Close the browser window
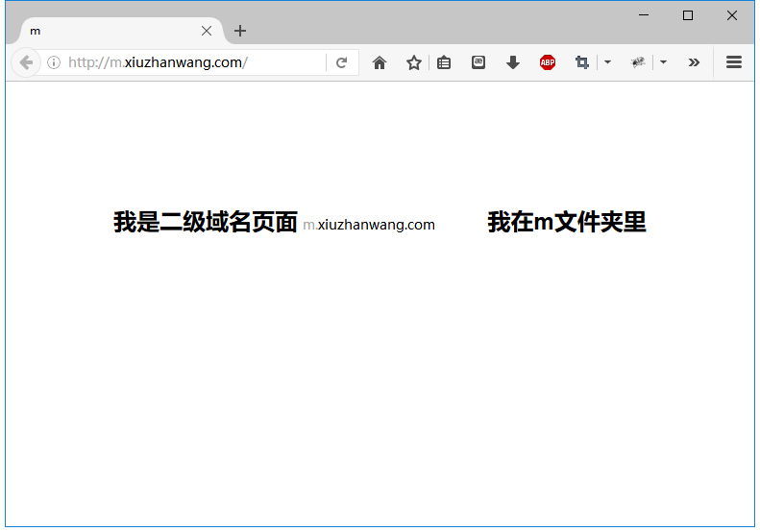The image size is (760, 532). click(732, 15)
